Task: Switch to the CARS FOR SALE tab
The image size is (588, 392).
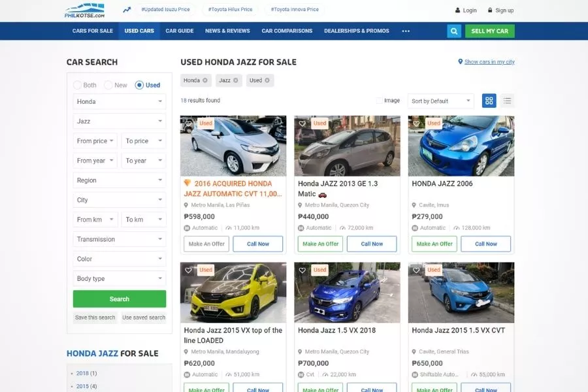Action: point(92,31)
